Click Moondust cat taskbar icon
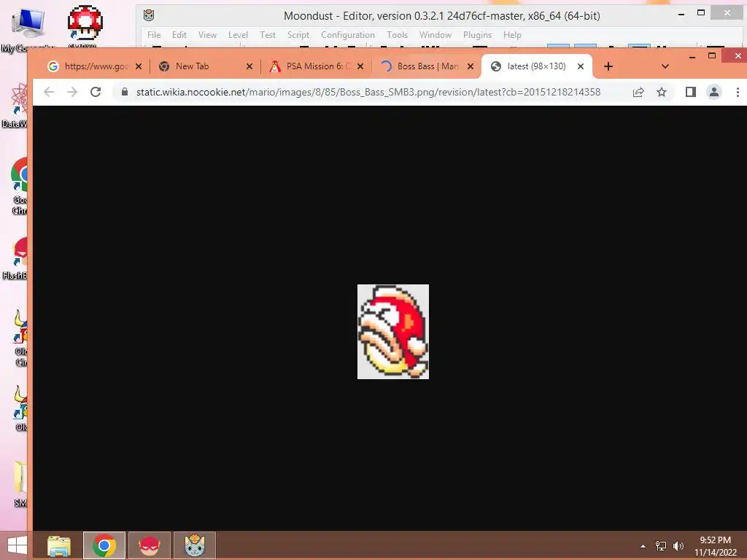Image resolution: width=747 pixels, height=560 pixels. (x=194, y=545)
